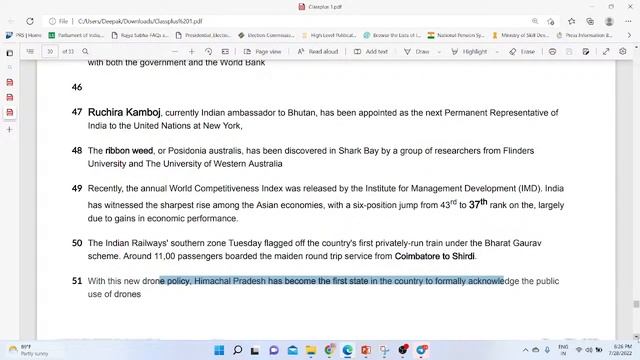Select the Highlight tool
Screen dimensions: 640x360
coord(469,51)
